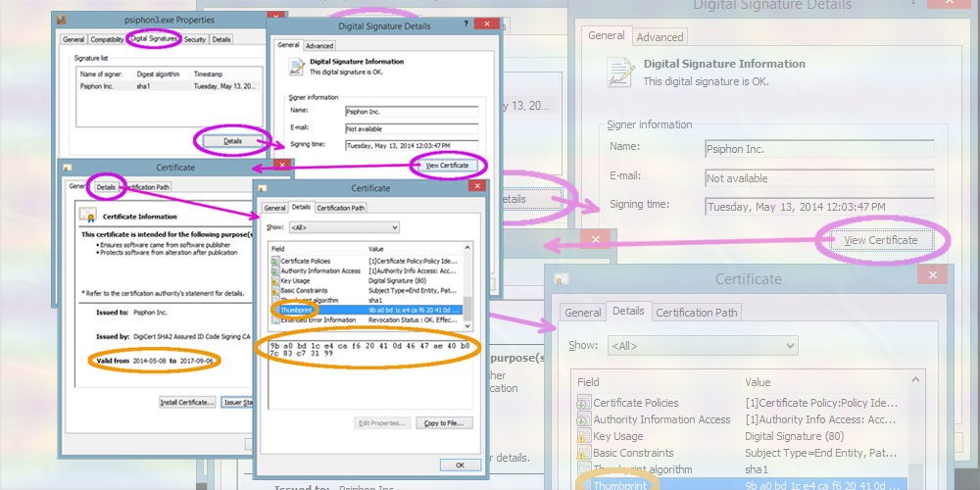This screenshot has width=980, height=490.
Task: Click the Digest algorithm column header
Action: tap(159, 73)
